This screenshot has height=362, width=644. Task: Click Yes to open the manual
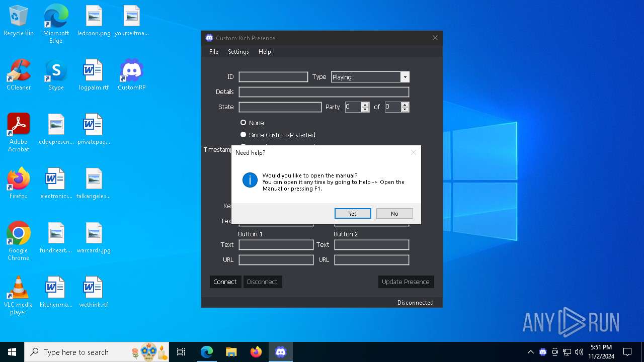pyautogui.click(x=353, y=214)
